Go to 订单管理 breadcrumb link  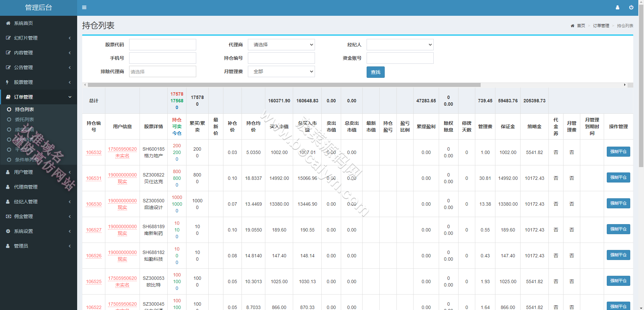pos(601,25)
